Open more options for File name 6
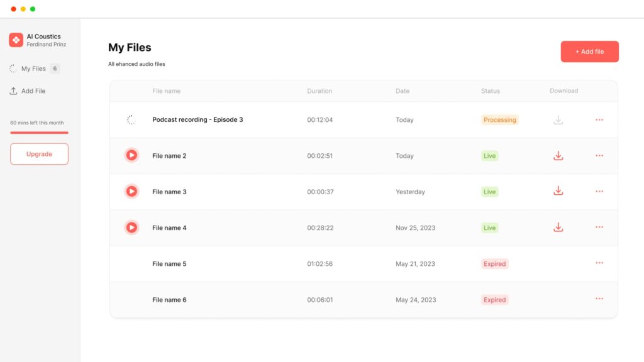Image resolution: width=644 pixels, height=362 pixels. coord(599,299)
